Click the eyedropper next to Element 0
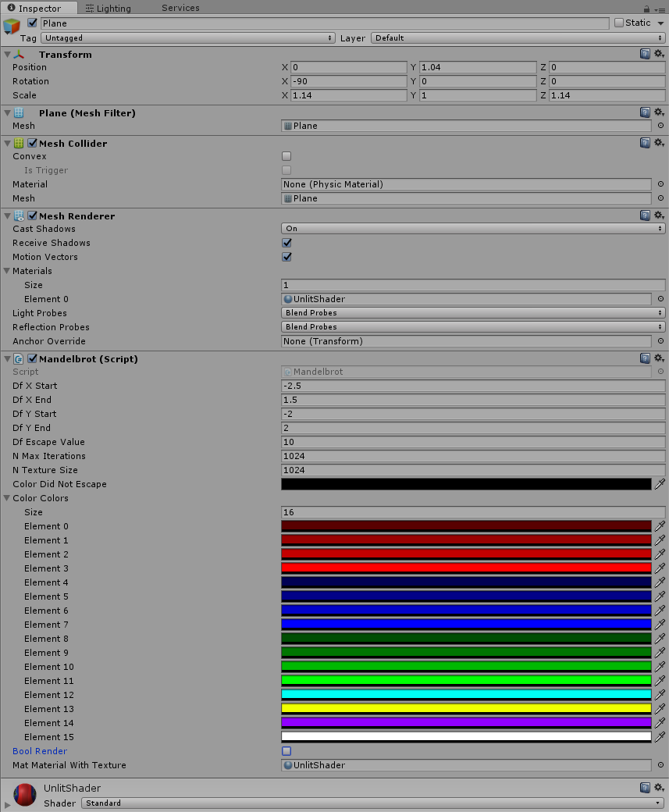 click(660, 526)
